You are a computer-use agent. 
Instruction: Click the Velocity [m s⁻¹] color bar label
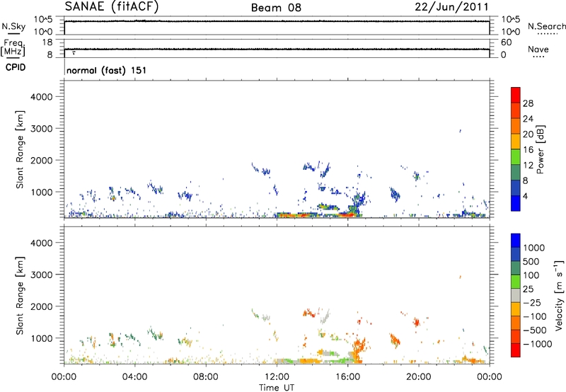point(559,295)
